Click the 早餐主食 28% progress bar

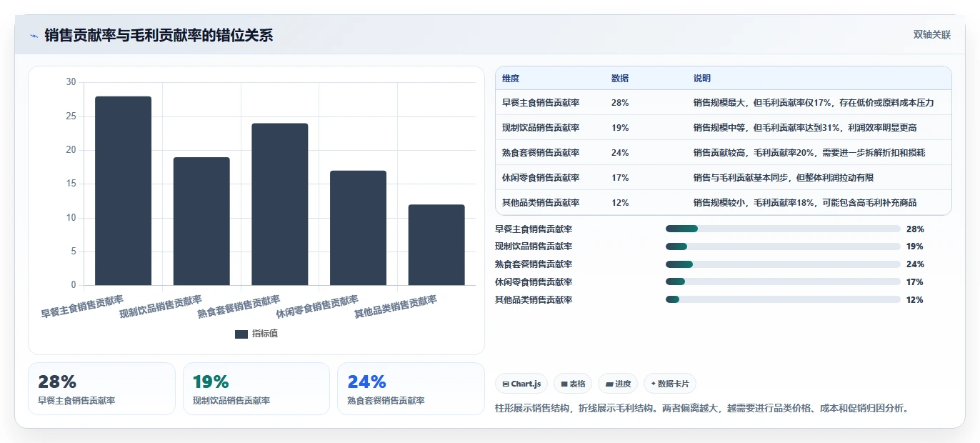(783, 229)
